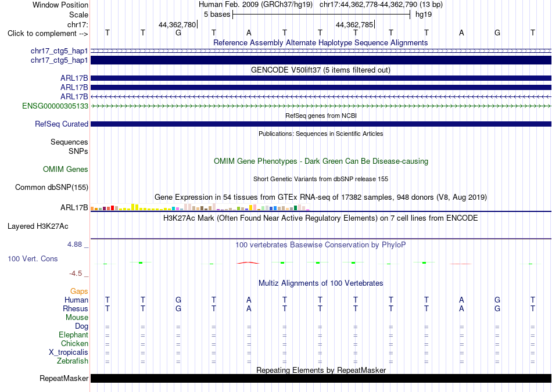Click chr17_ctg5_hap1 label beside the solid bar
Image resolution: width=552 pixels, height=392 pixels.
(x=59, y=60)
